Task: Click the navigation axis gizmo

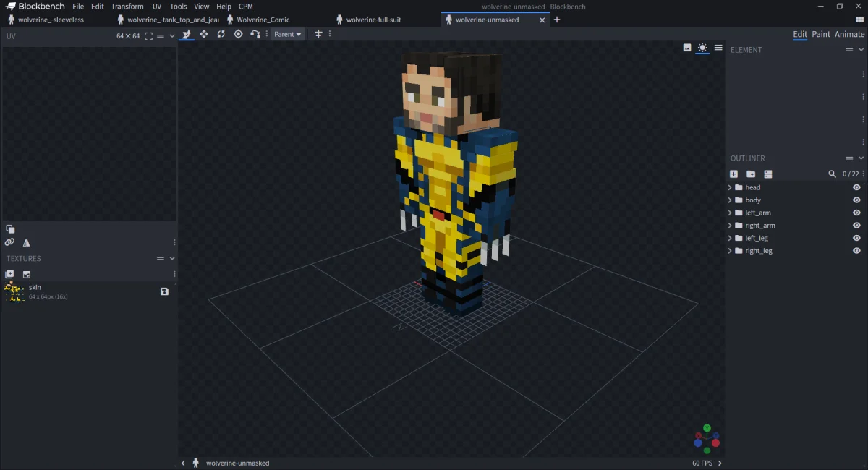Action: [x=707, y=438]
